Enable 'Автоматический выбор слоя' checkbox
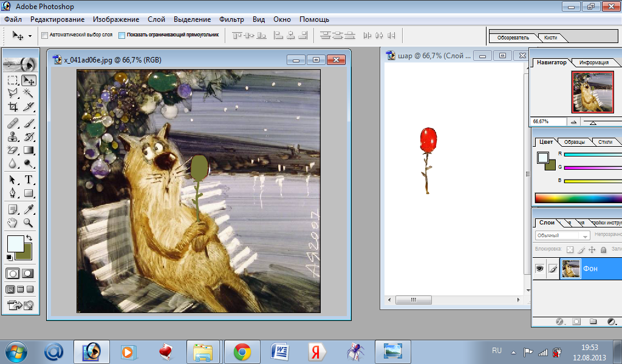Viewport: 622px width, 364px height. [x=45, y=35]
